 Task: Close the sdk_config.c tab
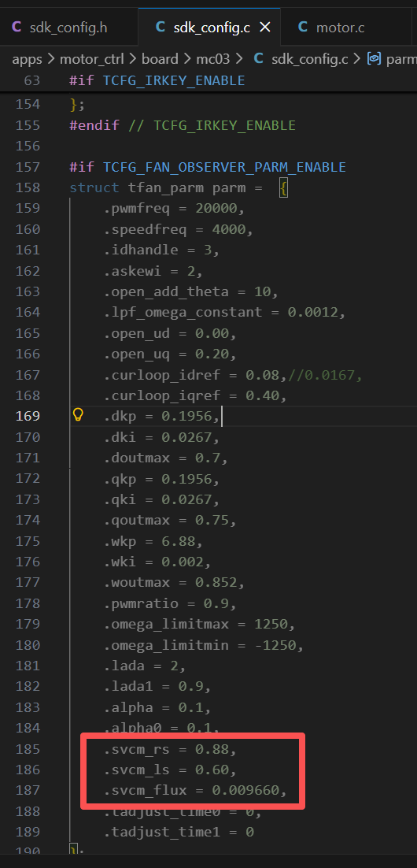tap(265, 27)
